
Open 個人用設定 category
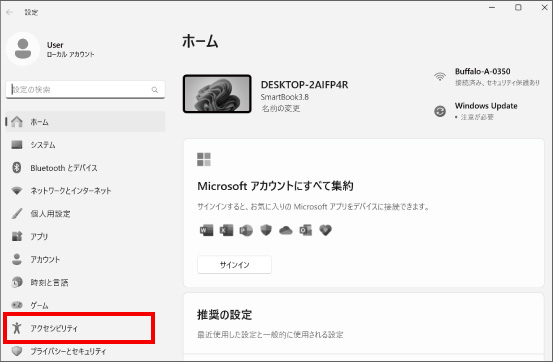85,213
